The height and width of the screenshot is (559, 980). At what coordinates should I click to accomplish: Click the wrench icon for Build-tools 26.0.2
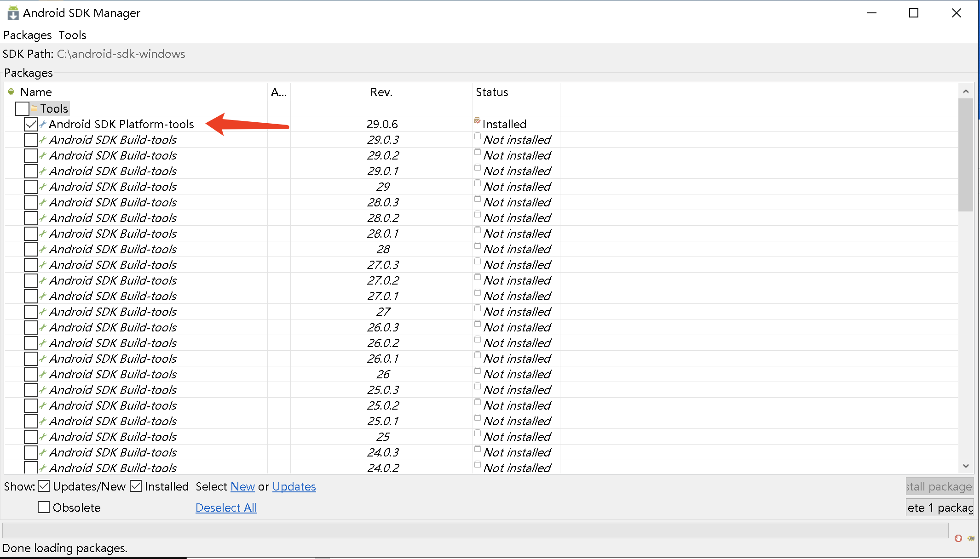(x=43, y=343)
